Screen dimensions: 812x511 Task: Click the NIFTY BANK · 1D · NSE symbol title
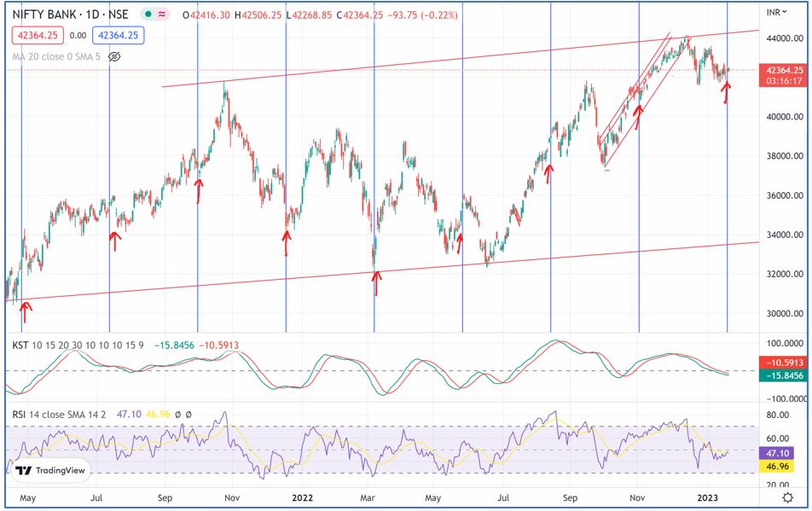point(71,15)
